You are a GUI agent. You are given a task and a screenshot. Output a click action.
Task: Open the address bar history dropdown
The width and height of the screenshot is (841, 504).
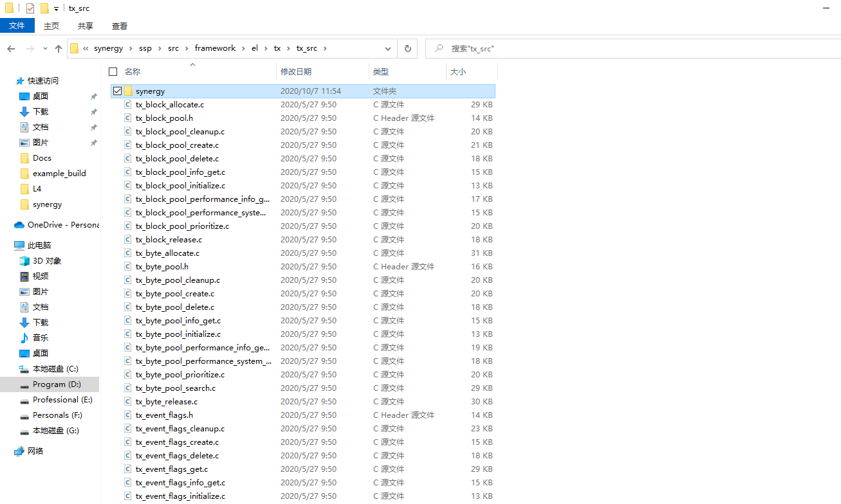[388, 48]
